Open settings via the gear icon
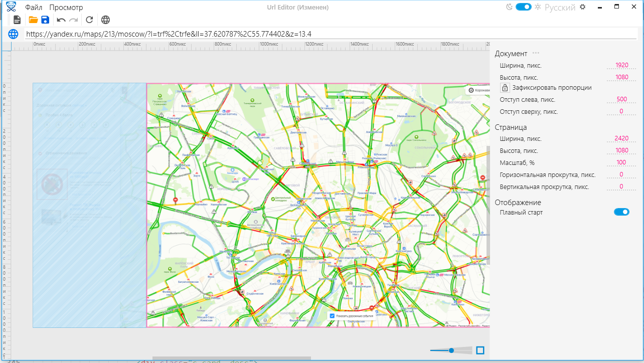Viewport: 644px width, 363px height. [x=582, y=7]
